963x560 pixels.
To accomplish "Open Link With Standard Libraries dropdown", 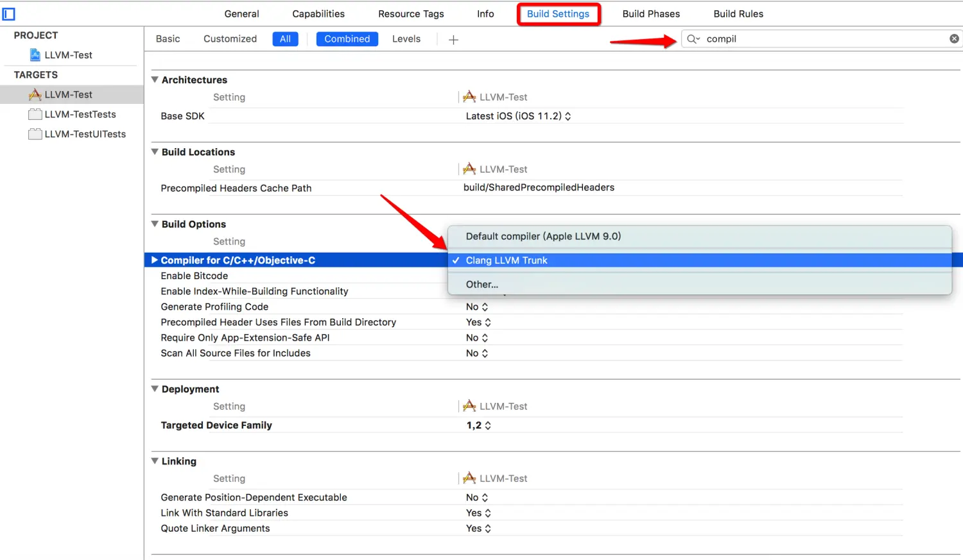I will pos(478,513).
